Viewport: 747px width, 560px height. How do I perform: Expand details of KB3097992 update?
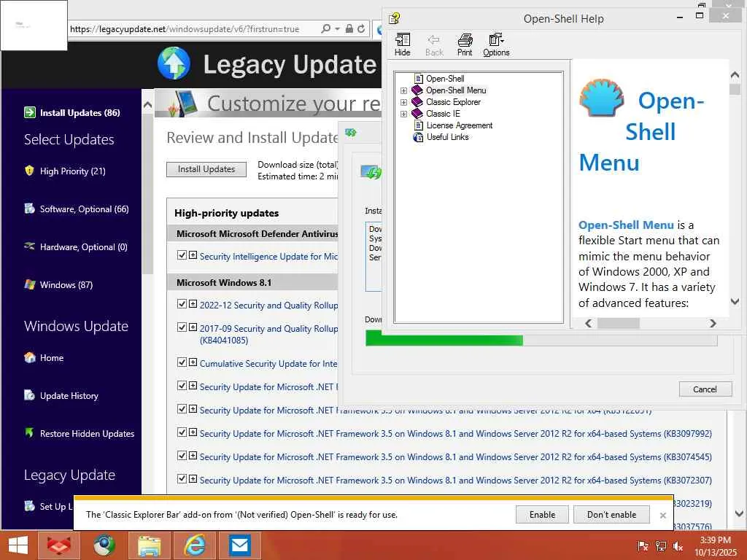pyautogui.click(x=193, y=432)
